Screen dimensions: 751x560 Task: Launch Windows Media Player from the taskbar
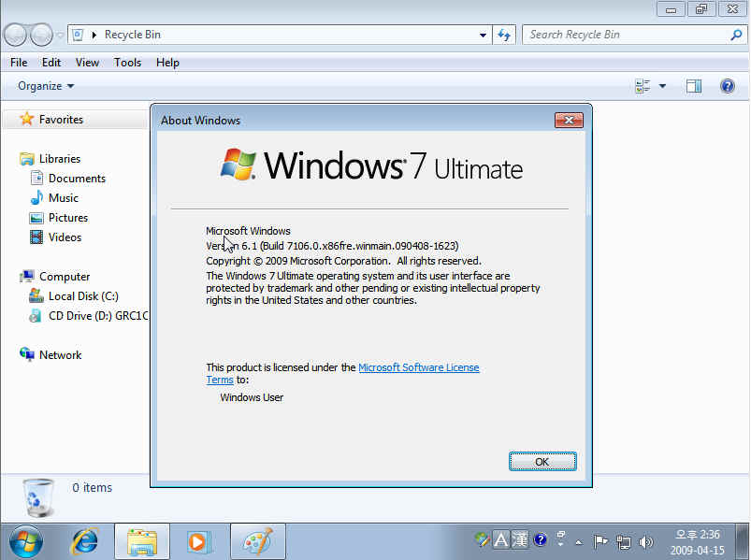pyautogui.click(x=198, y=541)
